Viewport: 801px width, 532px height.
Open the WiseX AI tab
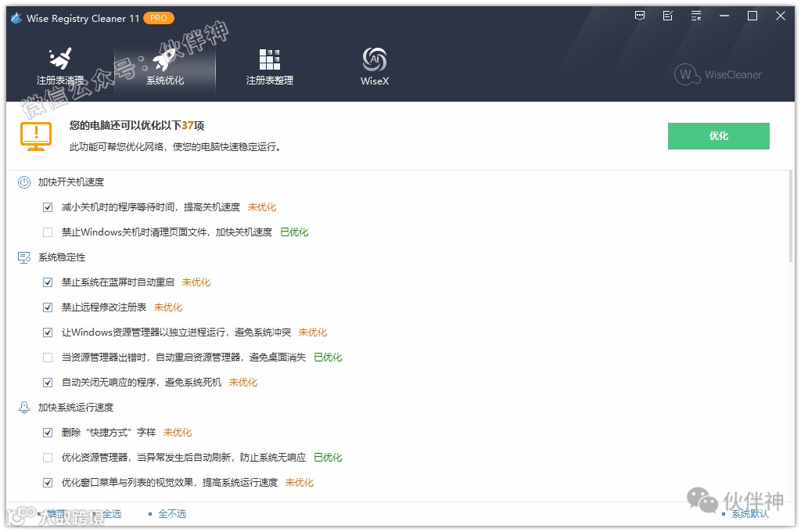(x=375, y=67)
